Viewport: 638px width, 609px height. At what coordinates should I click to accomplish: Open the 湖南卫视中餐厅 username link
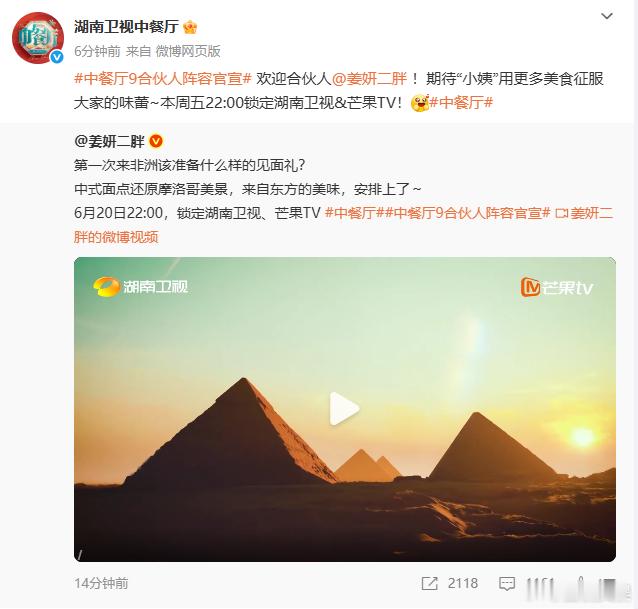click(127, 27)
